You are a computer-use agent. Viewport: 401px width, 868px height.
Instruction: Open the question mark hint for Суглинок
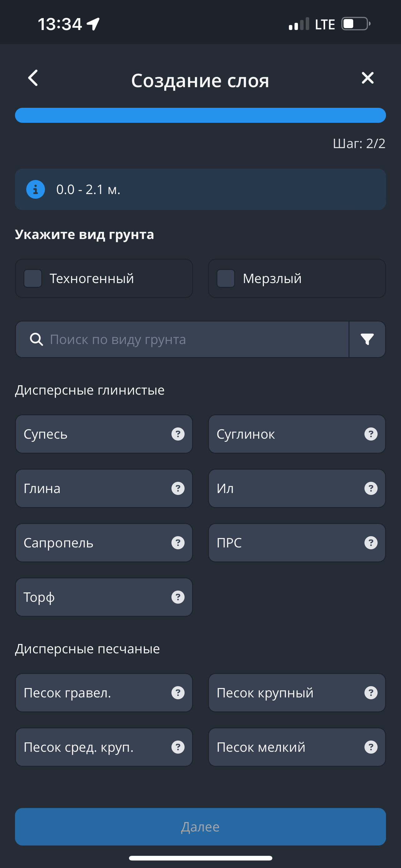[x=371, y=434]
